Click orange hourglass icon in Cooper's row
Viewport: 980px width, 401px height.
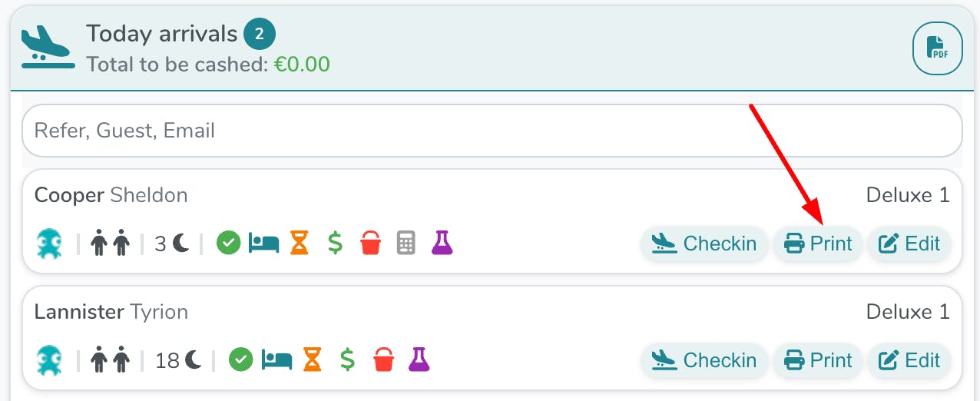tap(299, 244)
